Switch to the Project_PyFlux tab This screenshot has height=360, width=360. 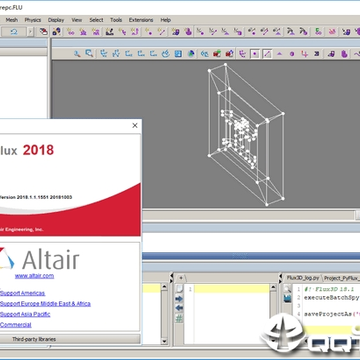pos(341,278)
